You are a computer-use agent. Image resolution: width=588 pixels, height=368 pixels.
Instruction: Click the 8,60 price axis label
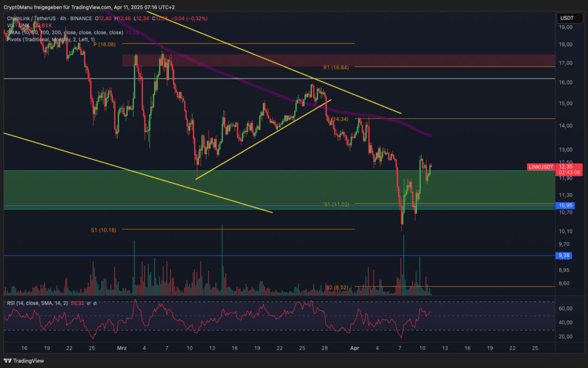point(564,283)
